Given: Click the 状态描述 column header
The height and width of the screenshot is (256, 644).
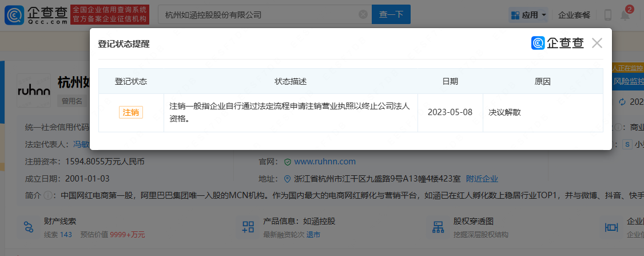Looking at the screenshot, I should [x=291, y=81].
